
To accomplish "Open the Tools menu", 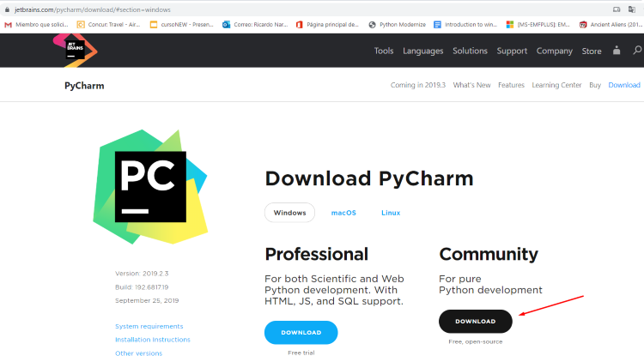I will pyautogui.click(x=384, y=51).
